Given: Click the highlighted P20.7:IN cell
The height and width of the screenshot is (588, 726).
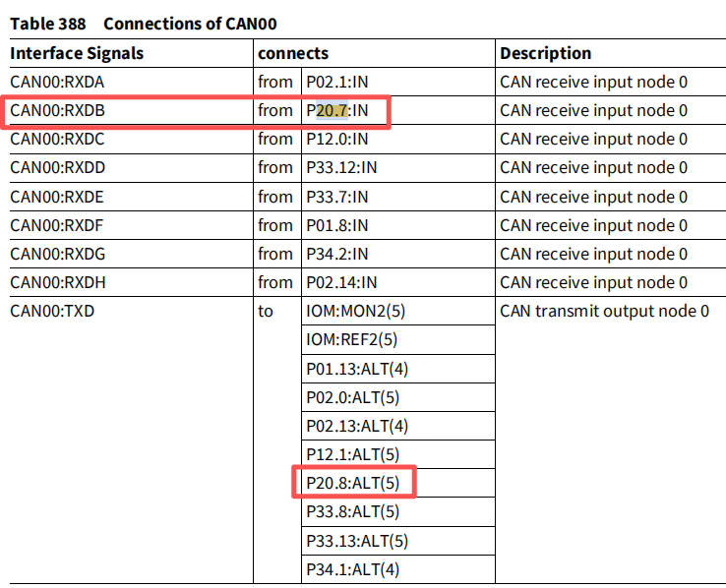Looking at the screenshot, I should pos(337,110).
